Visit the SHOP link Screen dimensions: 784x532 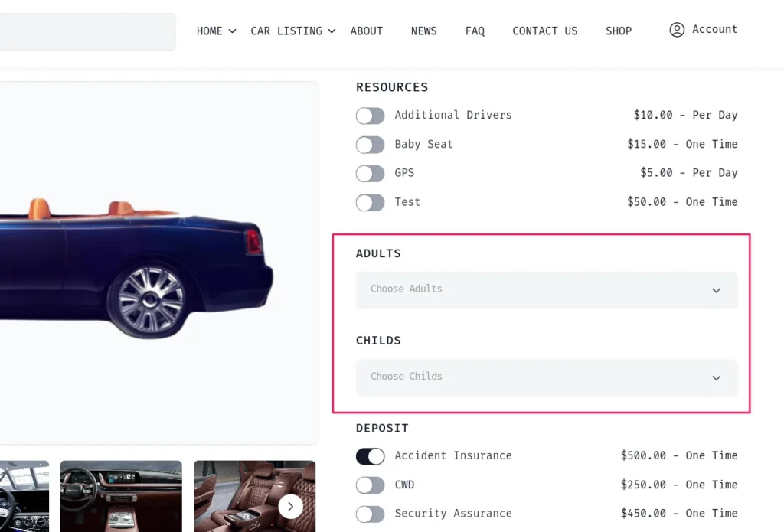click(x=619, y=31)
